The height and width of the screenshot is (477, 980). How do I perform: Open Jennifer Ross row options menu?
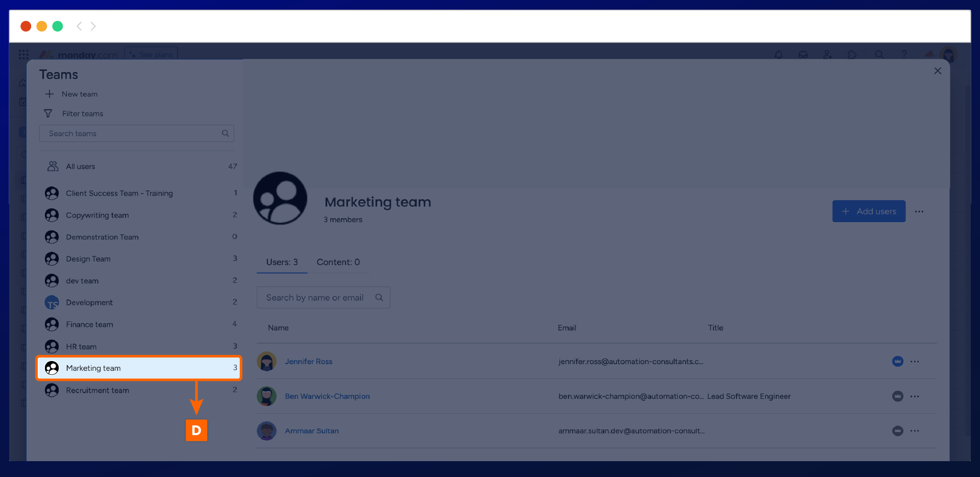point(914,362)
